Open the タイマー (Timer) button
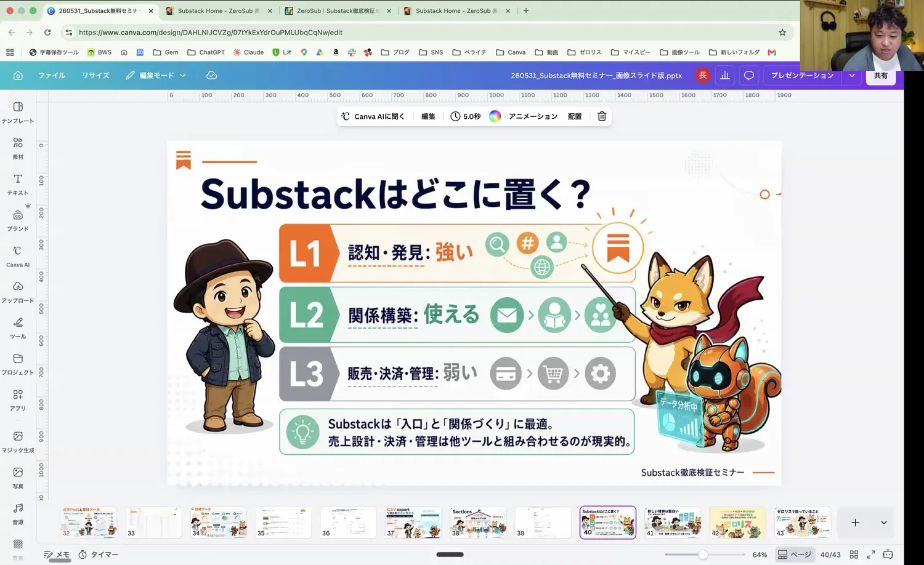Viewport: 924px width, 565px height. coord(99,555)
